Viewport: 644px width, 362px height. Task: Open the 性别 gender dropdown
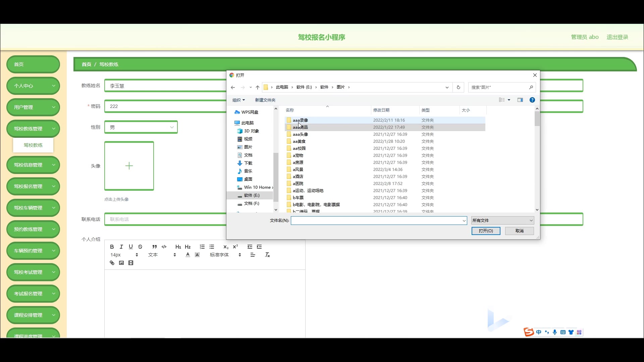pyautogui.click(x=141, y=127)
